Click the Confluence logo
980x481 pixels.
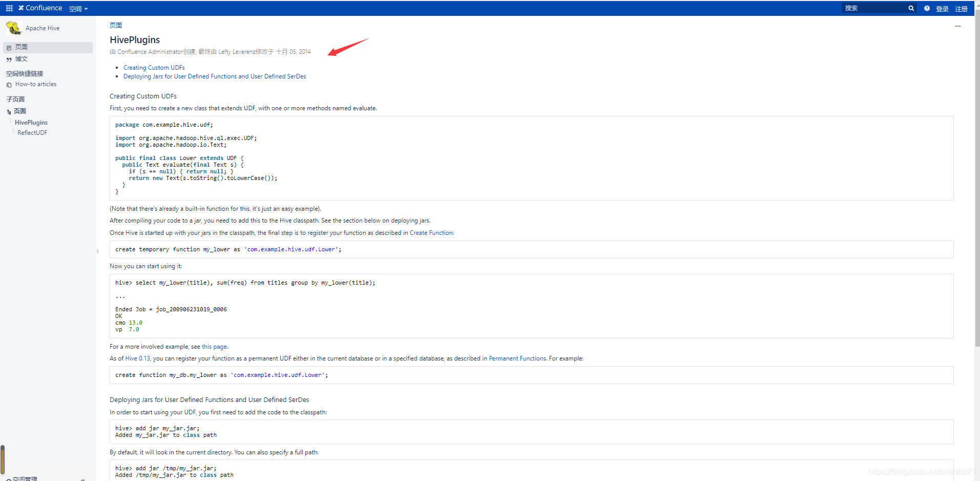point(40,8)
